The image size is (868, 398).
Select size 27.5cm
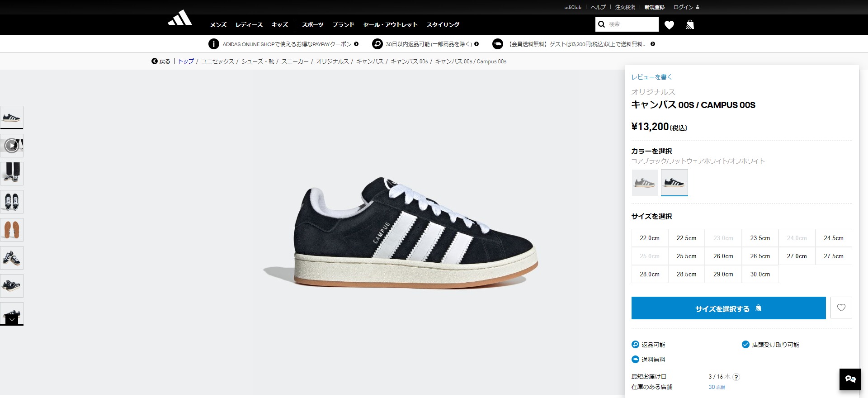click(x=834, y=256)
